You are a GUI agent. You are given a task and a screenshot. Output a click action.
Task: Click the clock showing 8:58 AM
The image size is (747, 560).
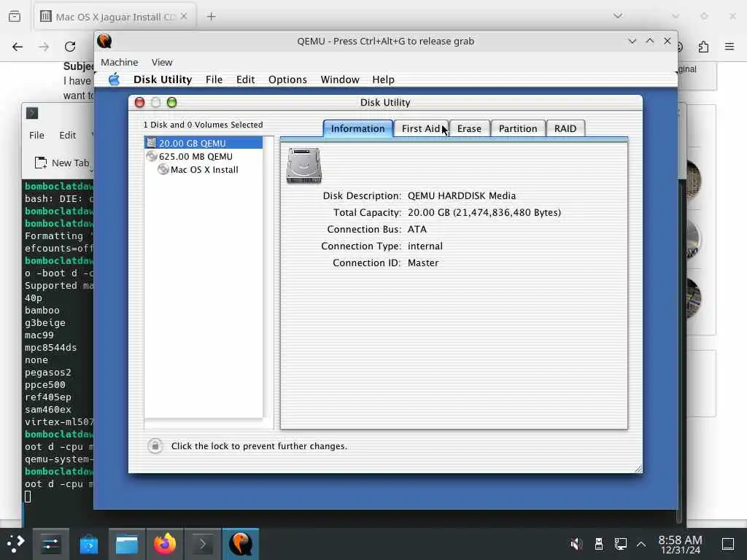(681, 544)
